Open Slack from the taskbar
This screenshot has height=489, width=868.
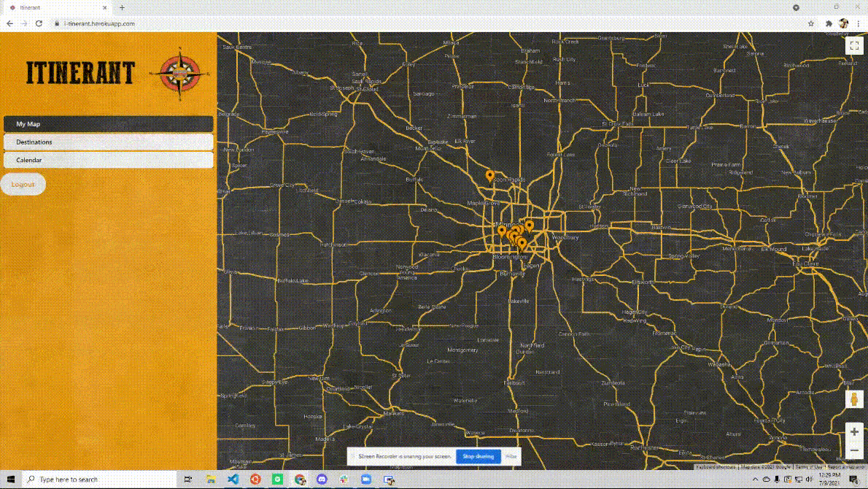[x=344, y=479]
